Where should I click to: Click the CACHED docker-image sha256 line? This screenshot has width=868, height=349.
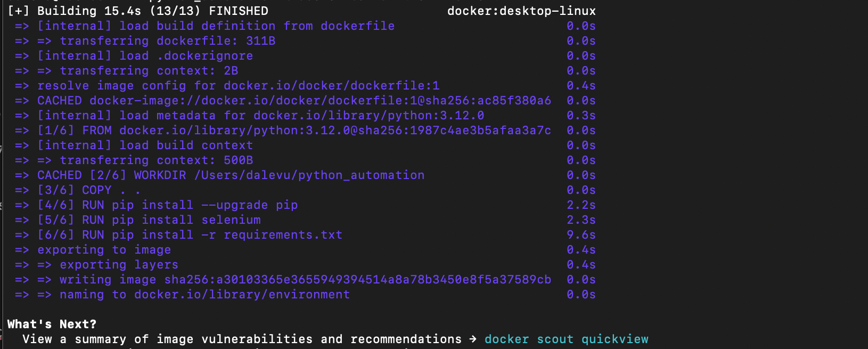pos(294,101)
